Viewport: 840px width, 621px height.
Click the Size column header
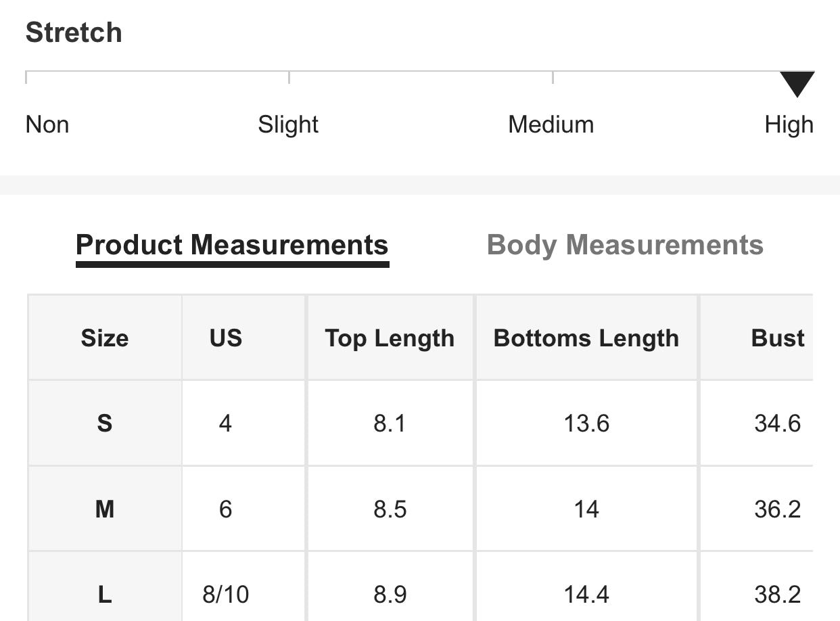104,338
